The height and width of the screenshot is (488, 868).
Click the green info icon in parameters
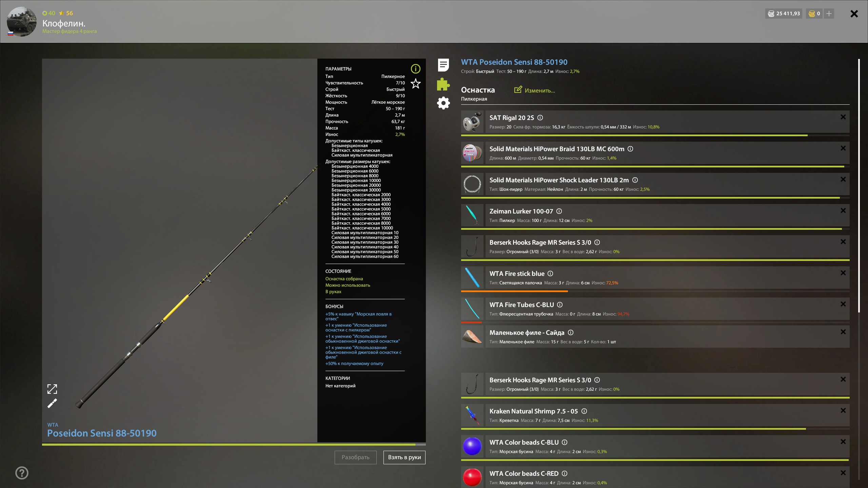pyautogui.click(x=415, y=69)
